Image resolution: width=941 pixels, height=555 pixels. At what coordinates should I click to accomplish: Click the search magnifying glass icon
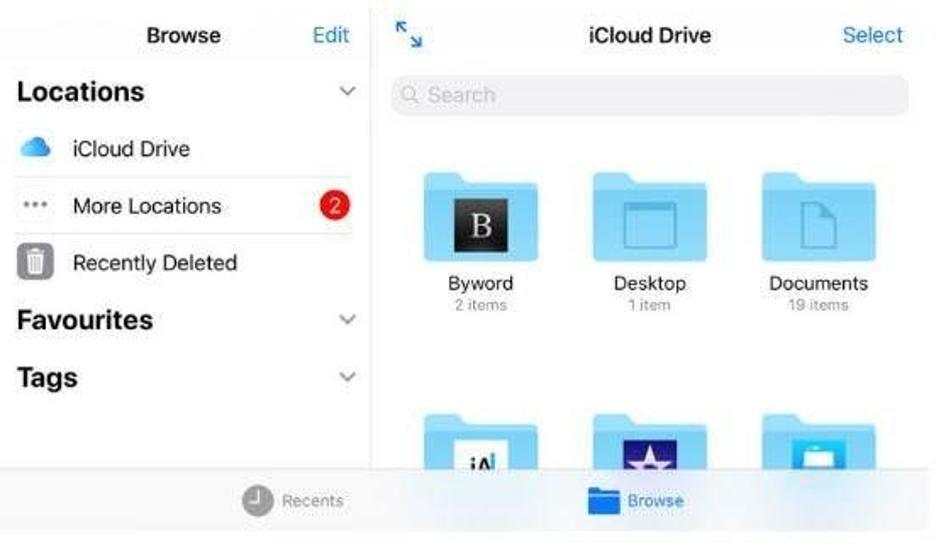[409, 95]
